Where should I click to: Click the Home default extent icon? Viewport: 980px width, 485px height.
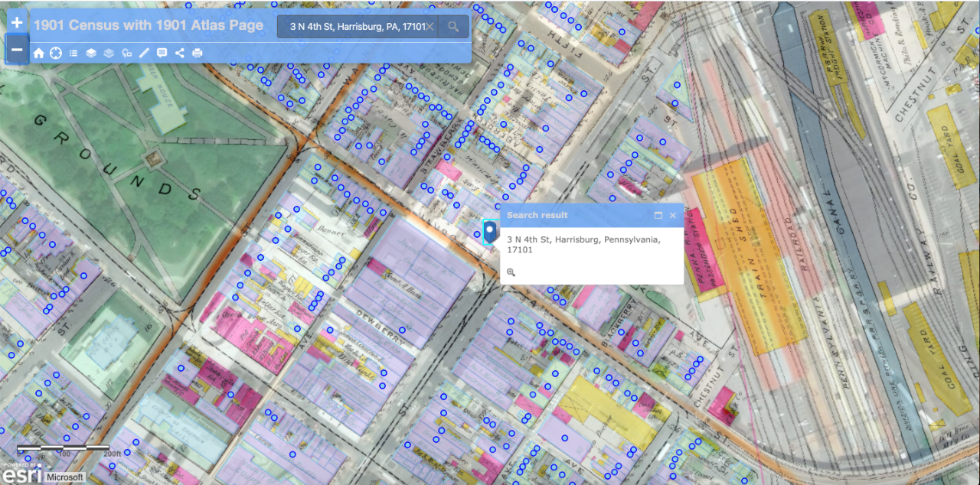38,53
